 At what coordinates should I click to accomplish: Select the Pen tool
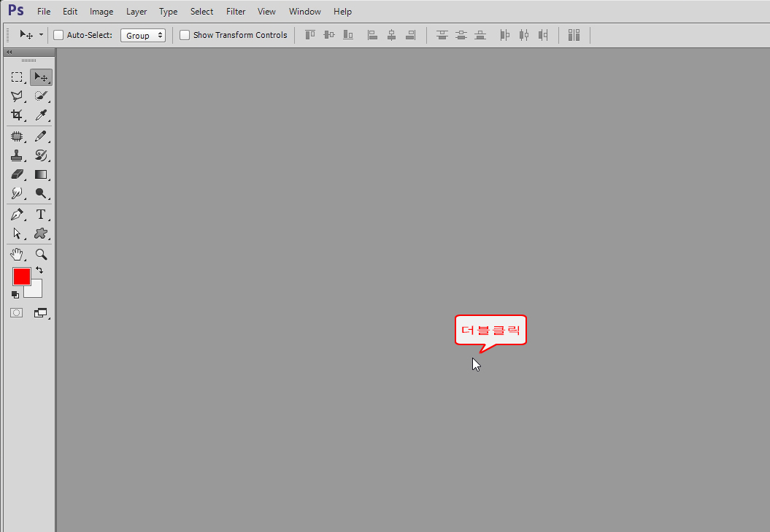click(x=18, y=215)
